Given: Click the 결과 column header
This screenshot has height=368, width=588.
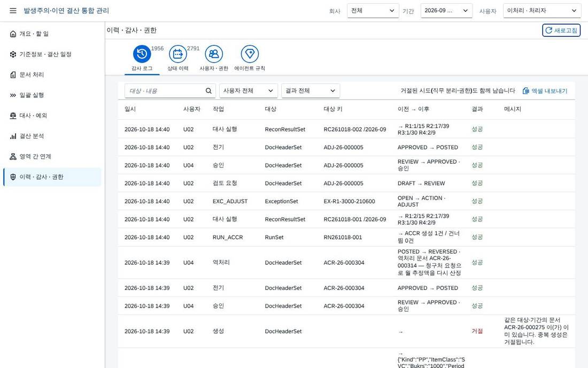Looking at the screenshot, I should point(477,109).
